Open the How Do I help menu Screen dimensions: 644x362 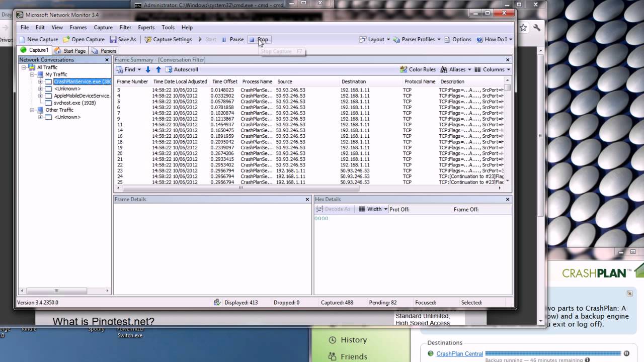coord(494,39)
